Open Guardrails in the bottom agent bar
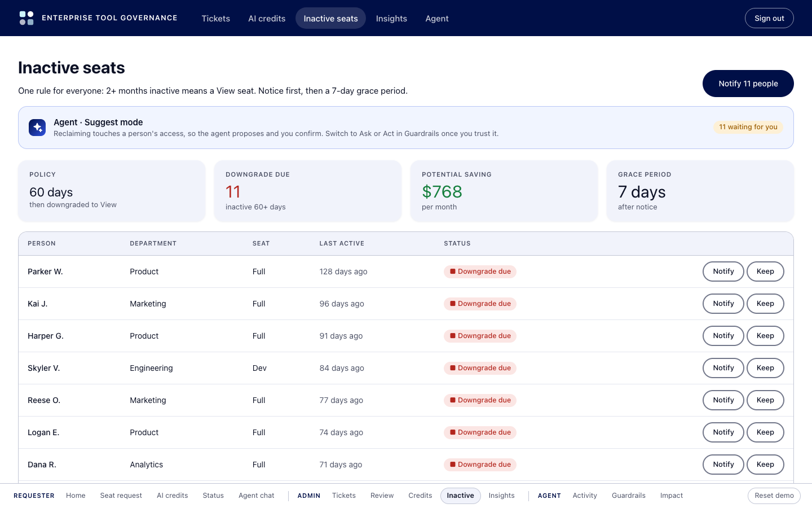This screenshot has height=508, width=812. click(x=629, y=496)
